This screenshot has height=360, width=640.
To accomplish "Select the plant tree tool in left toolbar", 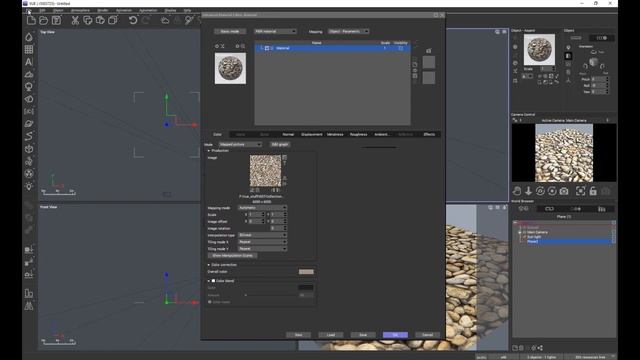I will (x=29, y=87).
